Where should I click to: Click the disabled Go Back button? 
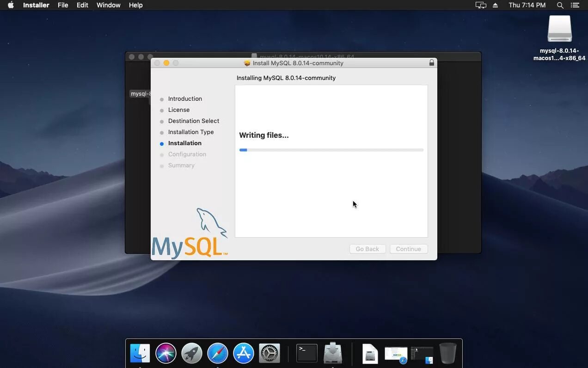367,249
